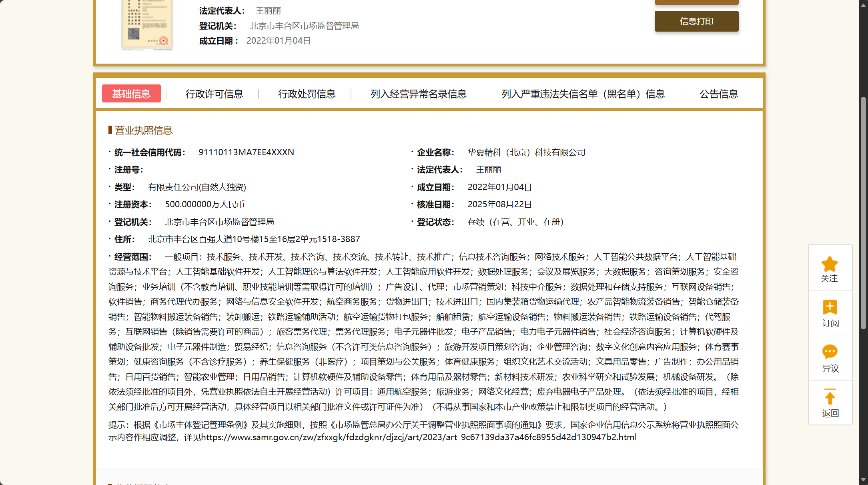The height and width of the screenshot is (485, 868).
Task: Click the samr.gov.cn notice URL
Action: coord(418,437)
